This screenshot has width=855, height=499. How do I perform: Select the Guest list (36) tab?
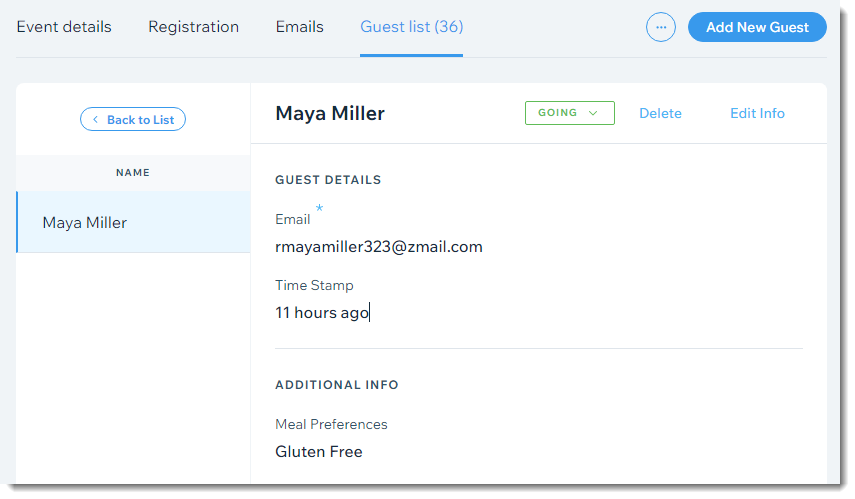click(412, 27)
